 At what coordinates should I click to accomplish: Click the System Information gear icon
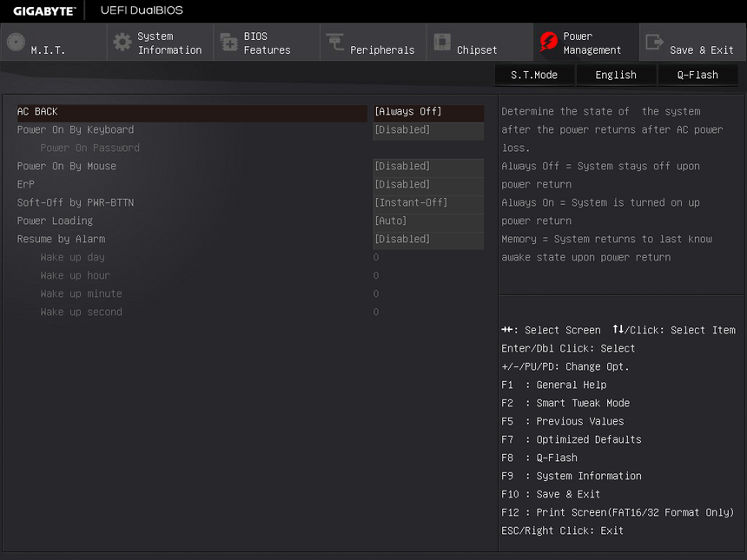click(122, 43)
